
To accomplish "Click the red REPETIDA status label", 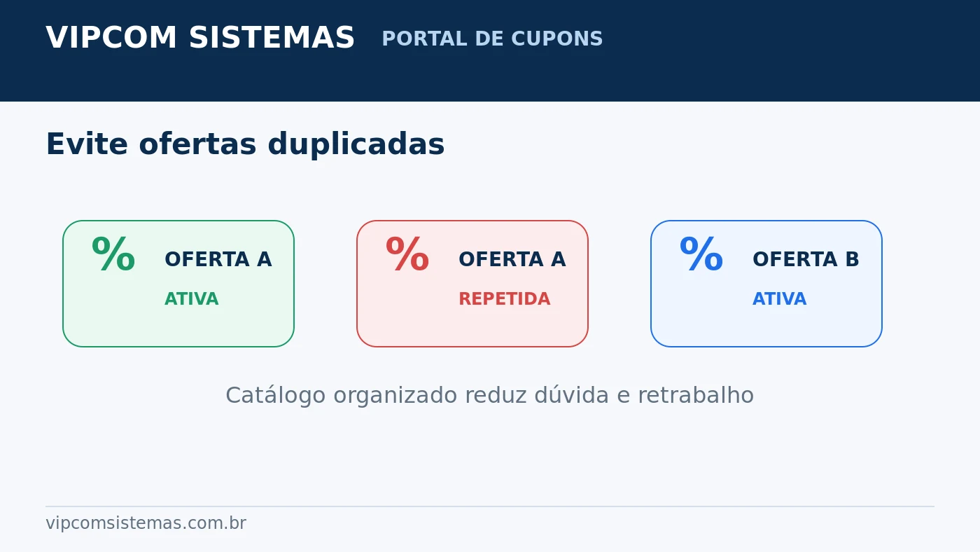I will tap(504, 299).
